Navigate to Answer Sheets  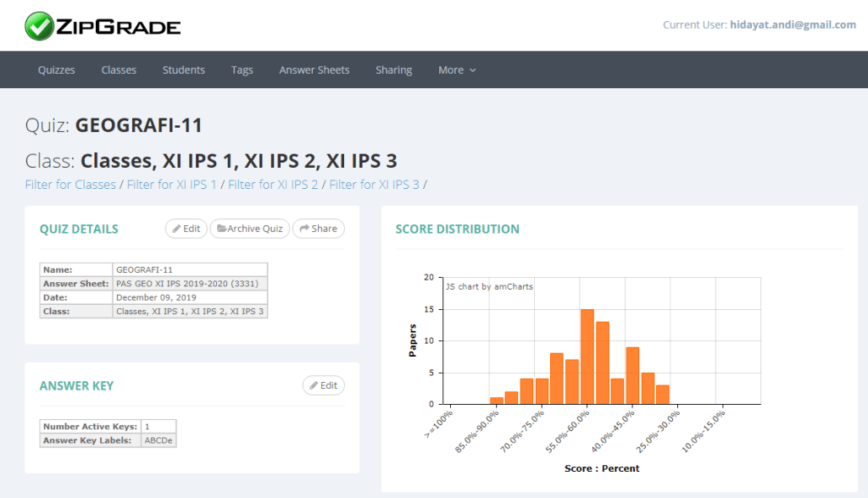click(x=314, y=70)
